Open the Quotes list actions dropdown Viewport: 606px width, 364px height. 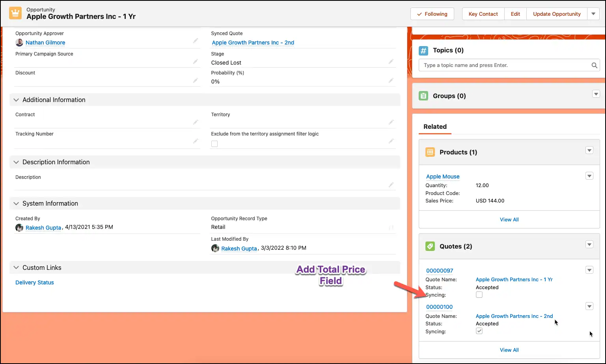point(589,245)
